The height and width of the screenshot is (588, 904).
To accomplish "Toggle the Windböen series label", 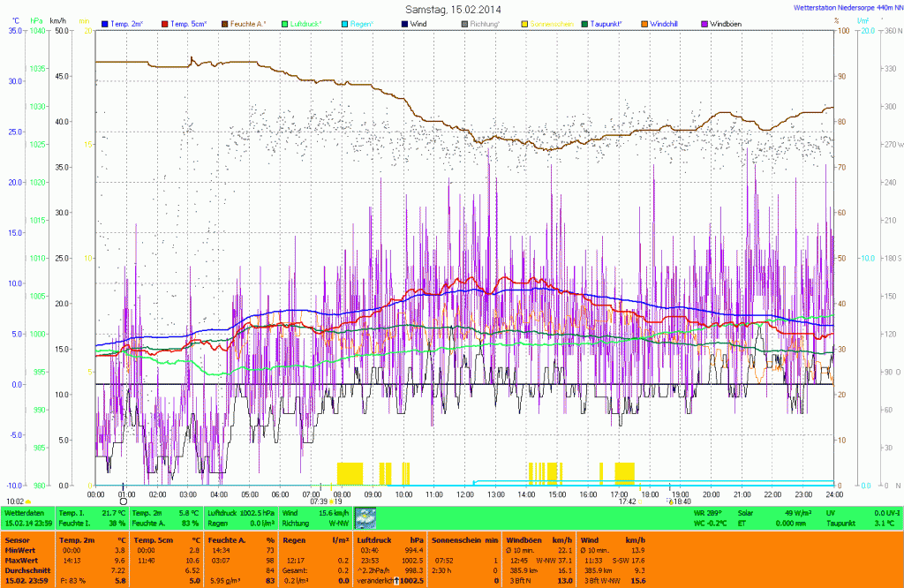I will click(x=729, y=23).
